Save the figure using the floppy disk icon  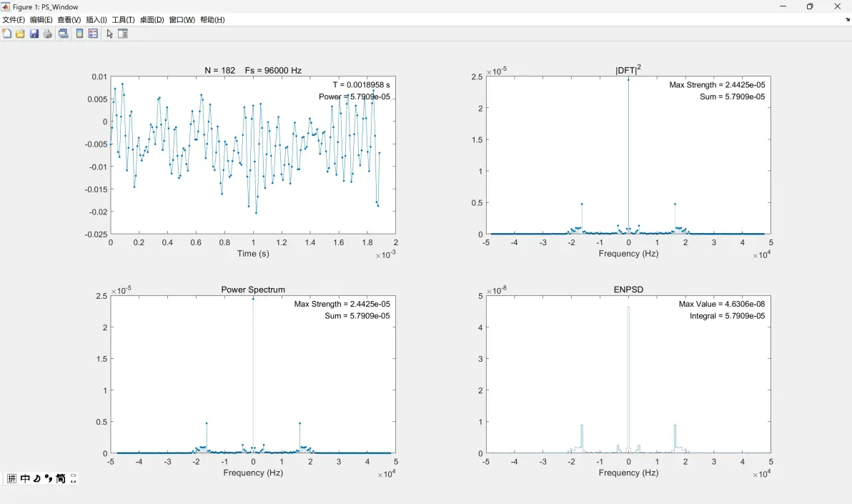[x=34, y=34]
